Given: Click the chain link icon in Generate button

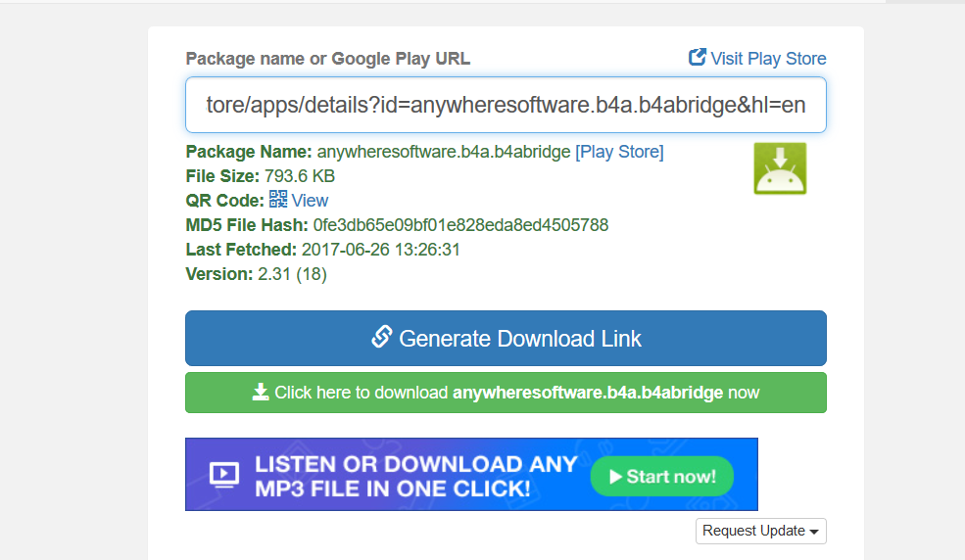Looking at the screenshot, I should 381,337.
